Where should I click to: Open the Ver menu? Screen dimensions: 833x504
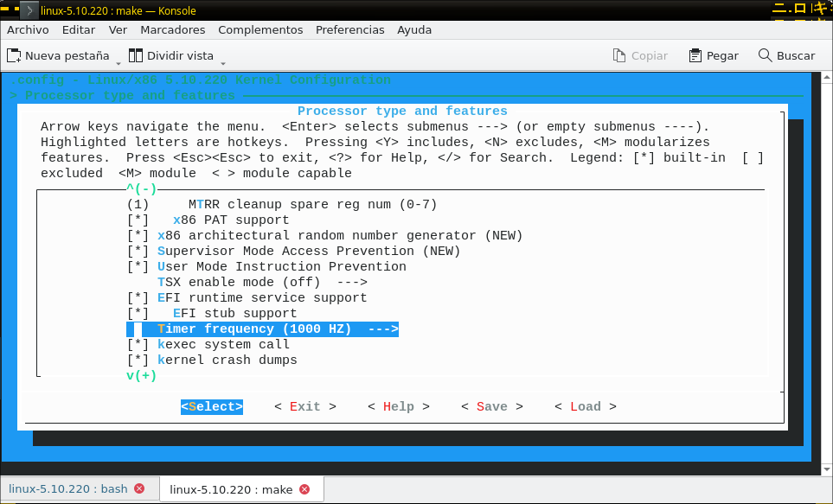118,29
